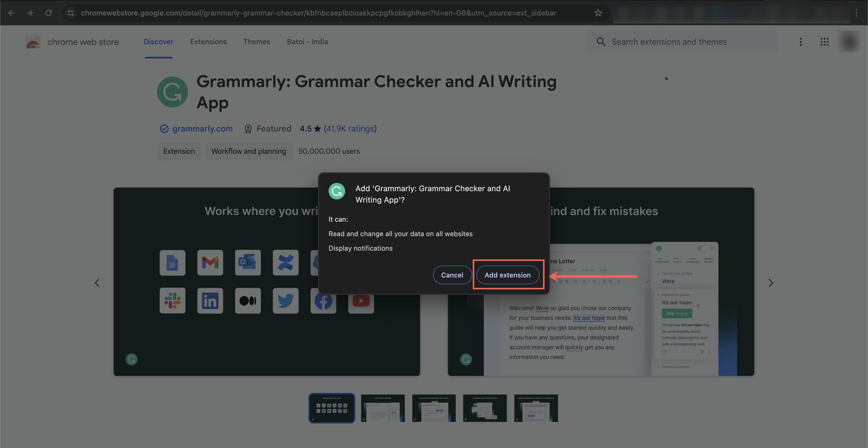Click the search magnifier icon
The image size is (868, 448).
coord(601,42)
